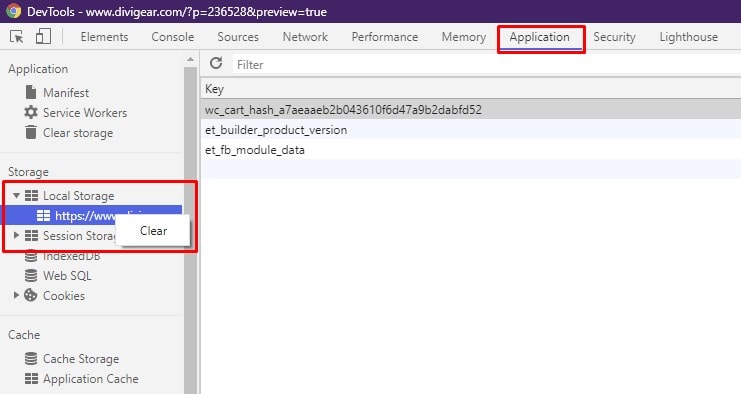Click the Clear storage trash icon
The height and width of the screenshot is (394, 741).
[x=31, y=132]
